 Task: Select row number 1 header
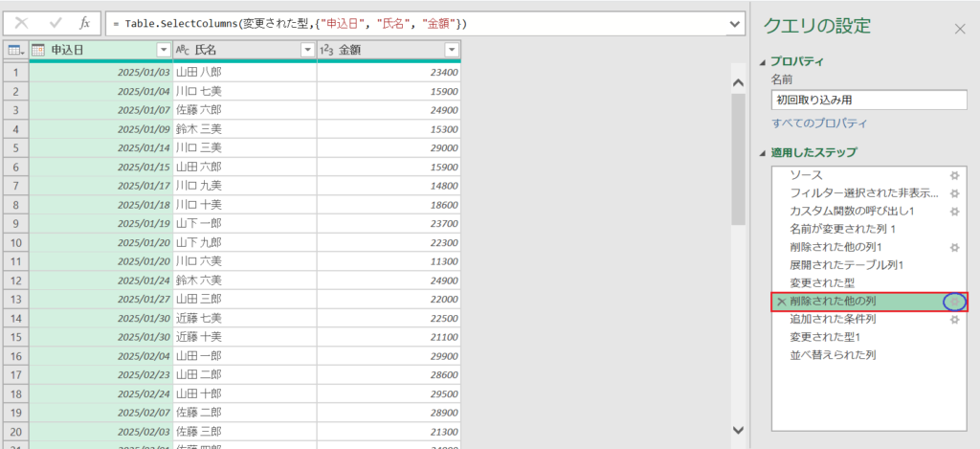click(15, 73)
